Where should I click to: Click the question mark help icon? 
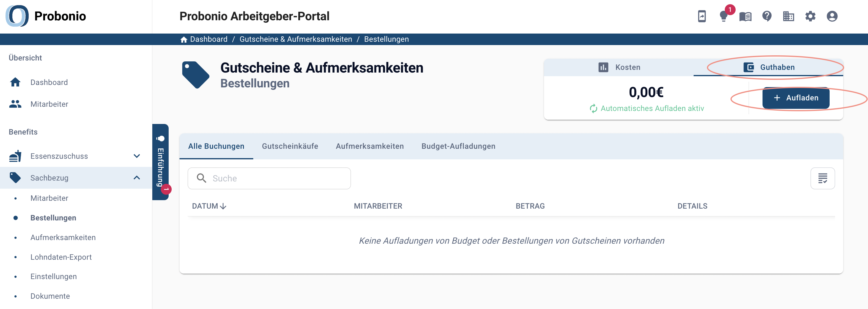tap(767, 16)
